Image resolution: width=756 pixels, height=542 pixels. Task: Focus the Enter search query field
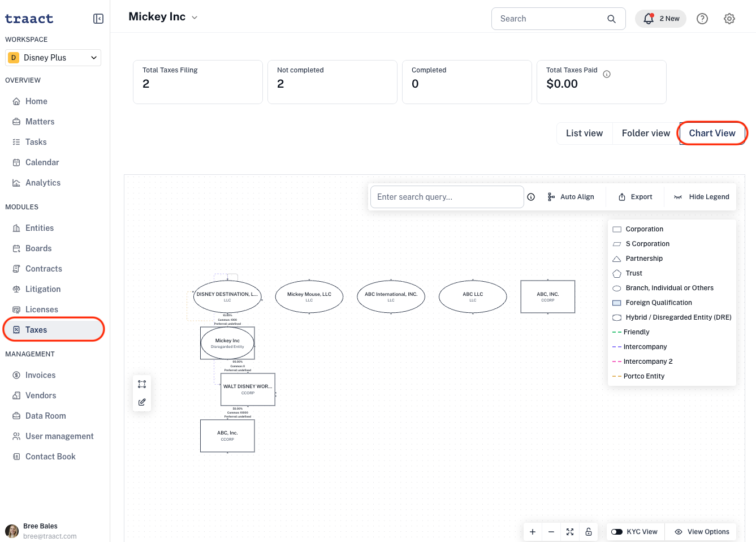pos(447,197)
